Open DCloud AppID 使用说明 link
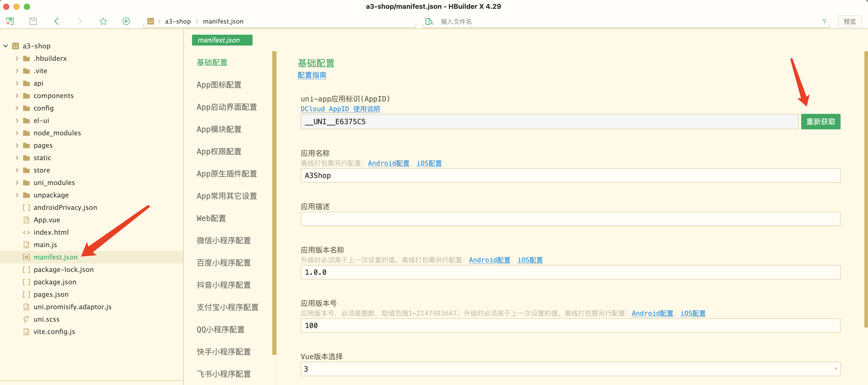 tap(340, 109)
